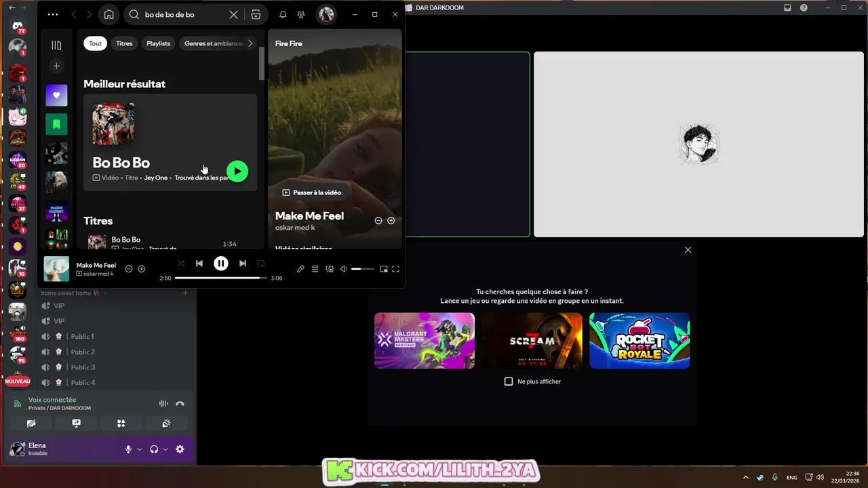Open the Scream activity card

[x=532, y=340]
